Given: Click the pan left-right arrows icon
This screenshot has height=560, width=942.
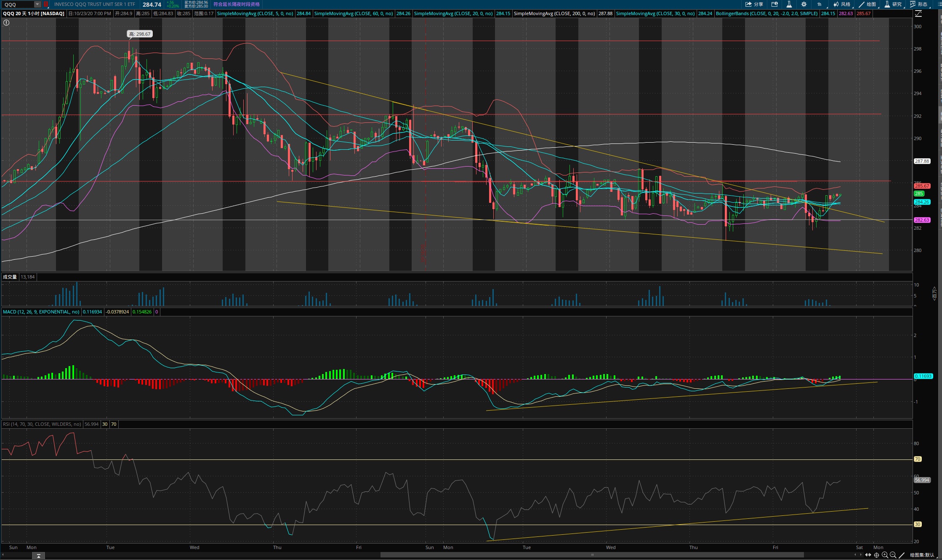Looking at the screenshot, I should (868, 555).
